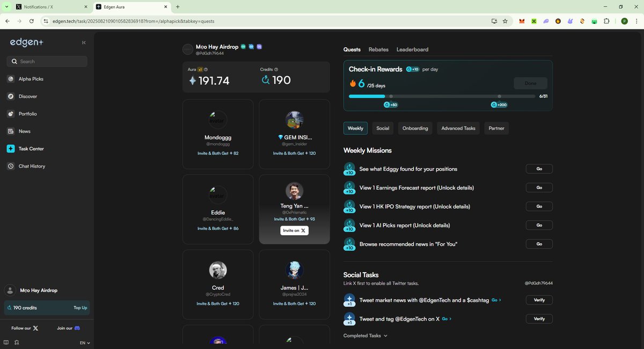Reload the page in the browser
This screenshot has width=644, height=349.
(x=32, y=21)
